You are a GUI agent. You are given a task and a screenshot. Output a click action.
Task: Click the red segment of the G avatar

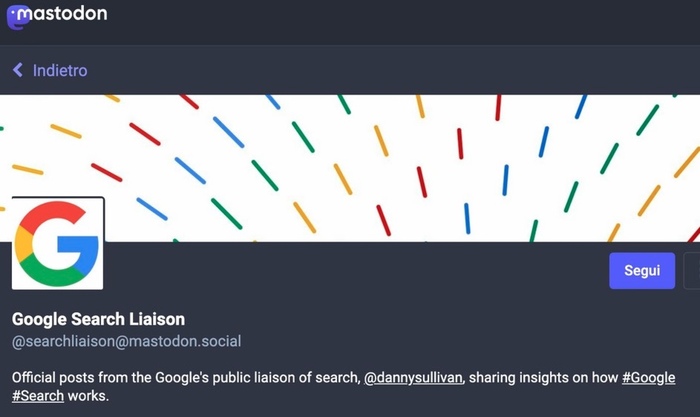tap(51, 214)
